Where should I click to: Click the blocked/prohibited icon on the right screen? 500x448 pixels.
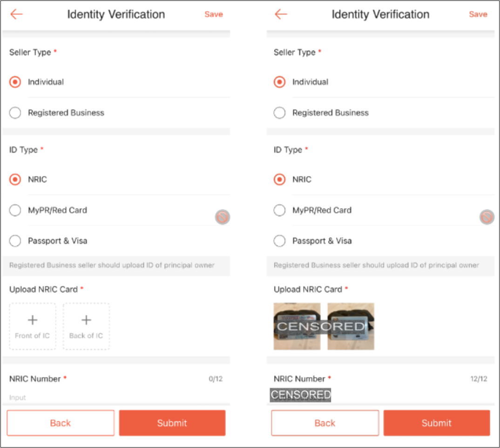click(486, 217)
